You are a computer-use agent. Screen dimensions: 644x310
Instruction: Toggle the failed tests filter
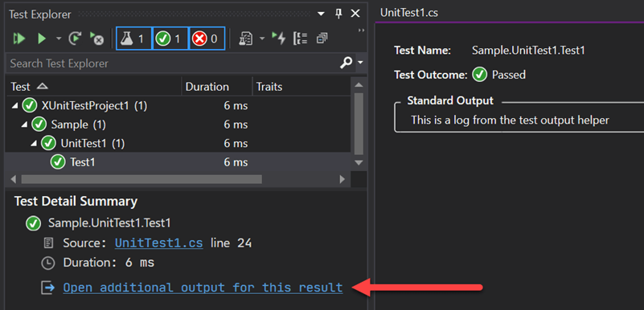207,39
